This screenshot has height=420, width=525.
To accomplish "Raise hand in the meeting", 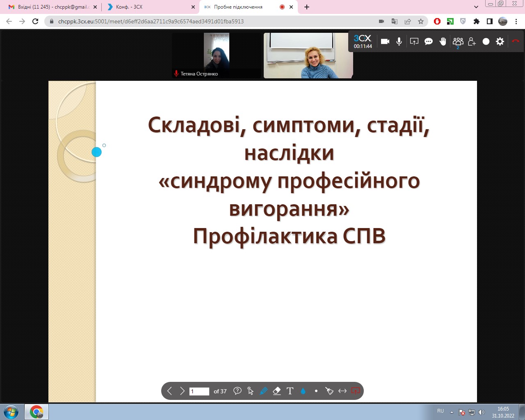I will coord(443,41).
